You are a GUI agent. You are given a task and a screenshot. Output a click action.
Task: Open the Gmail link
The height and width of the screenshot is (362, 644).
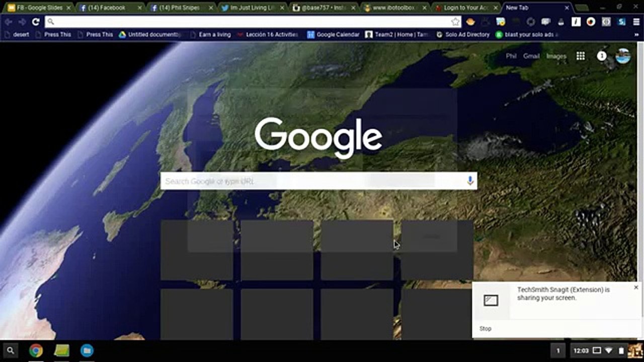click(531, 56)
